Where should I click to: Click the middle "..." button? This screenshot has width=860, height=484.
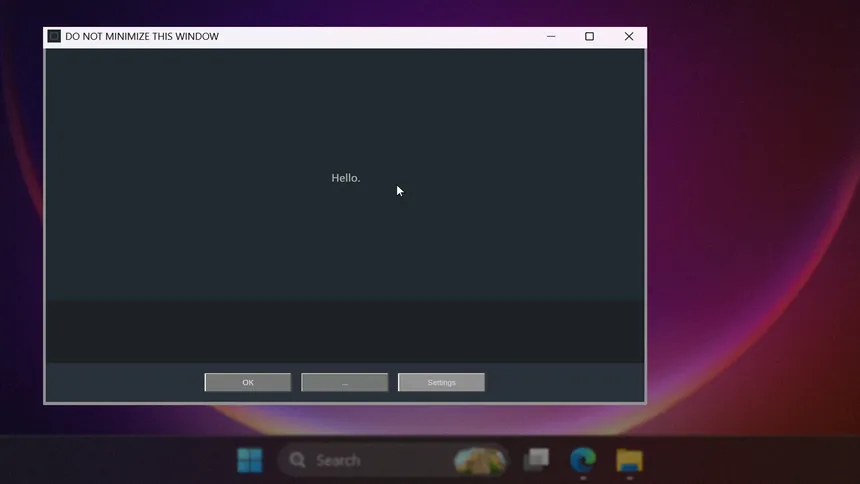pyautogui.click(x=344, y=382)
